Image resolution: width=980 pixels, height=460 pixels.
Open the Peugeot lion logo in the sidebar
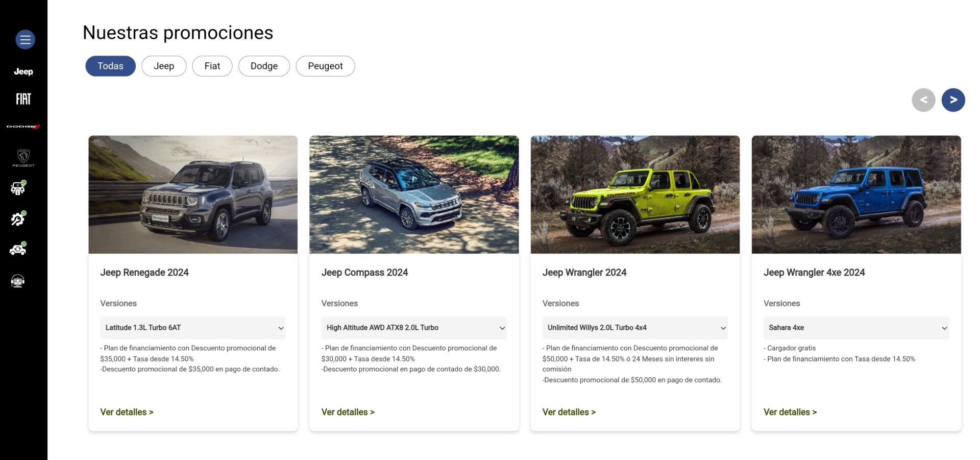pyautogui.click(x=23, y=158)
